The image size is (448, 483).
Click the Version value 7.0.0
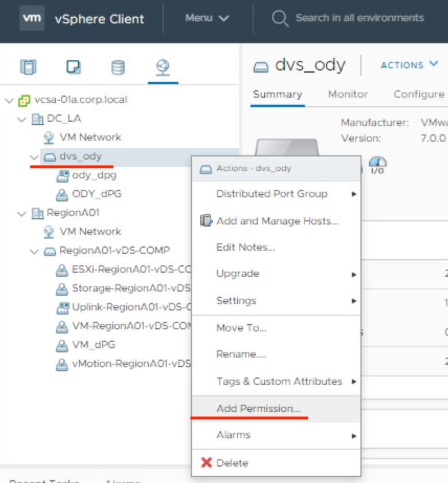(433, 138)
